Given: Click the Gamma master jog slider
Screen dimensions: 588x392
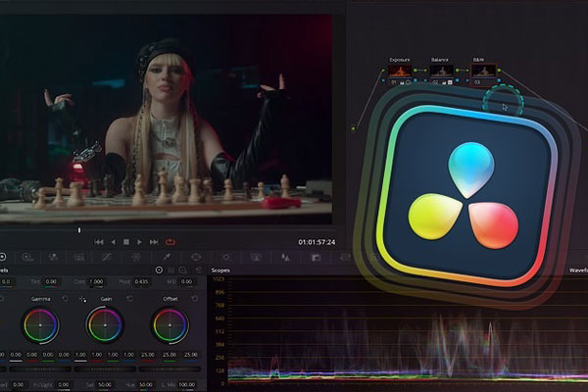Looking at the screenshot, I should tap(40, 369).
